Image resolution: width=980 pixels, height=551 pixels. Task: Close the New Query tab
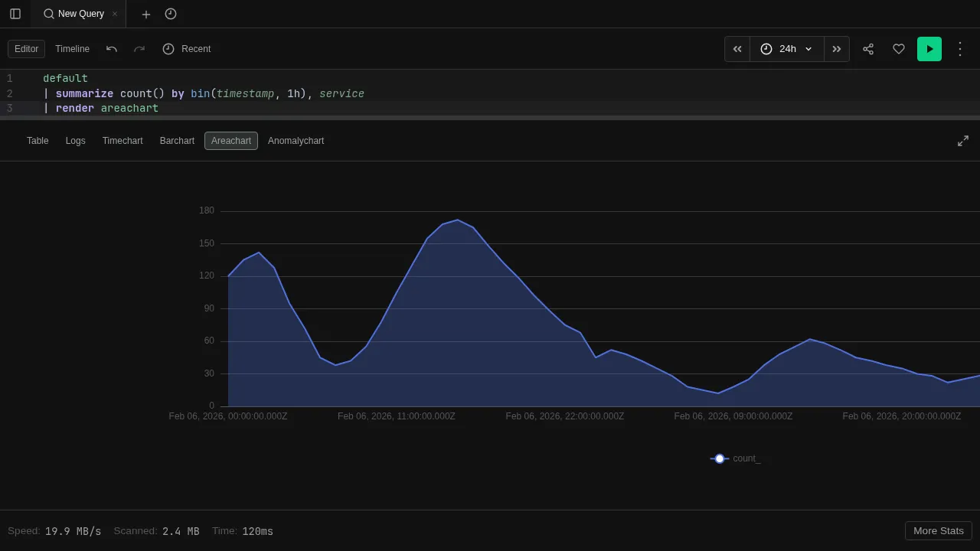point(115,14)
